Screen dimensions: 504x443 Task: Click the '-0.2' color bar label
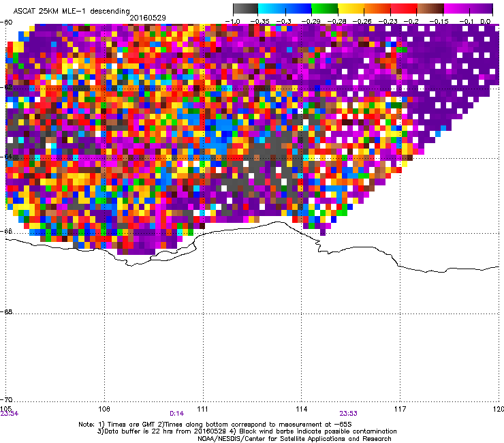[x=411, y=22]
